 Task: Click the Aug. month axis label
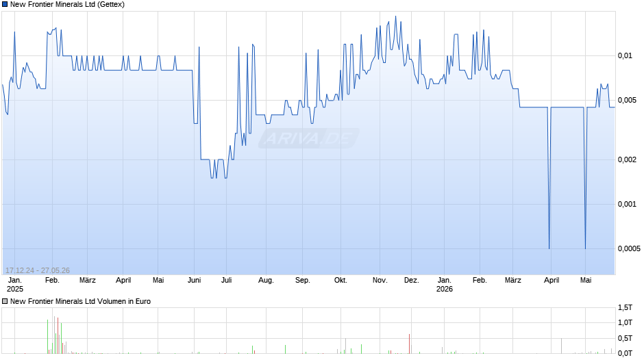point(266,281)
